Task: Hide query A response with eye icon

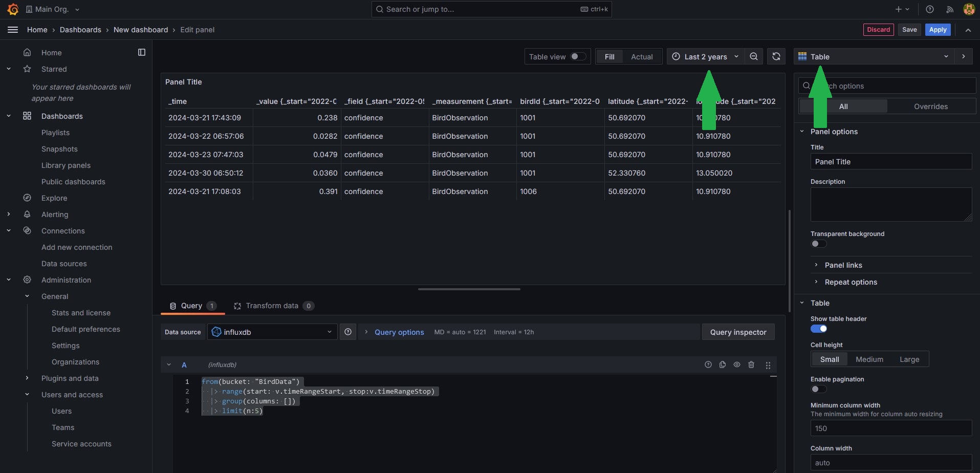Action: pyautogui.click(x=737, y=364)
